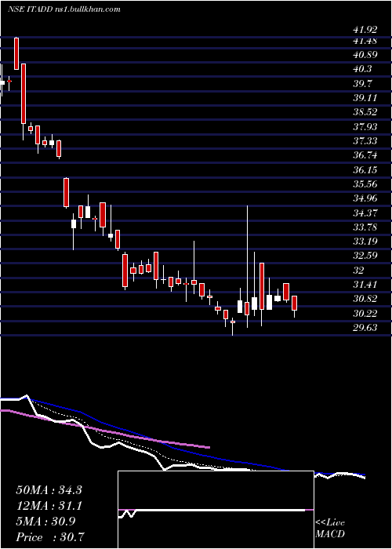
Task: Click the 34.96 price level label
Action: coord(365,198)
